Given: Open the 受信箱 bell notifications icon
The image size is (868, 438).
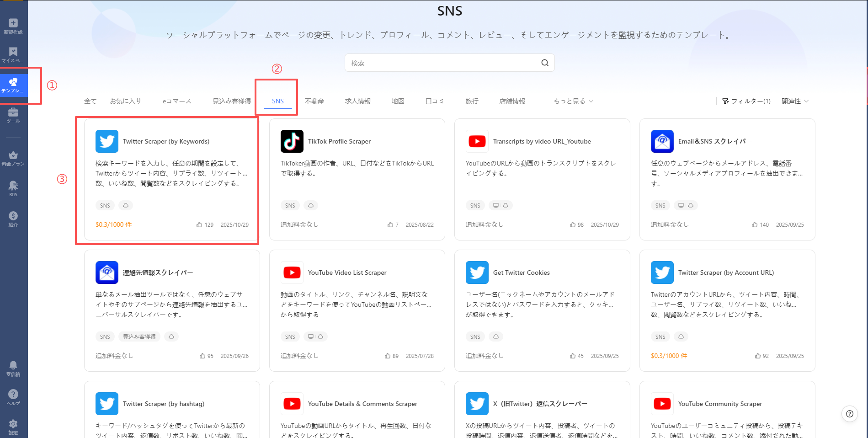Looking at the screenshot, I should tap(13, 365).
